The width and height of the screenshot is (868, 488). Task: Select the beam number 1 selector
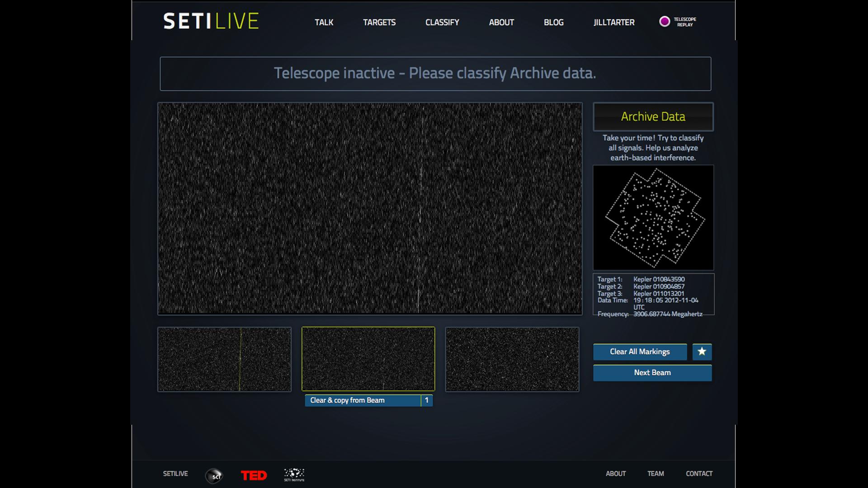point(426,400)
